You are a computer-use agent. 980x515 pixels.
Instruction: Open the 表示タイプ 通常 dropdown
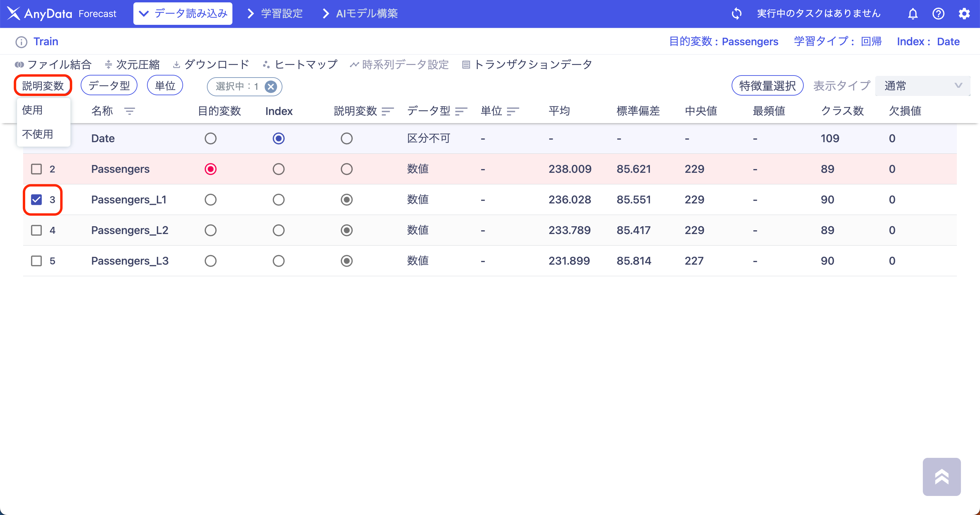click(x=923, y=86)
